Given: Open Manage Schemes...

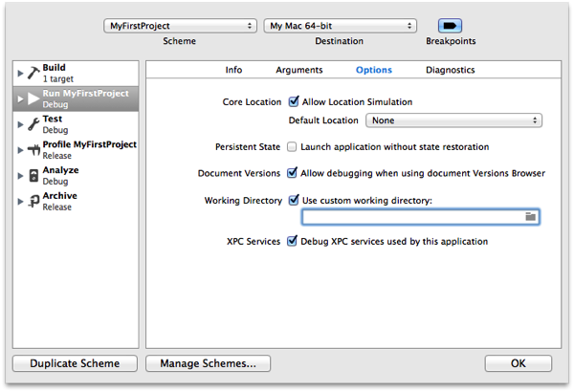Looking at the screenshot, I should click(x=208, y=363).
